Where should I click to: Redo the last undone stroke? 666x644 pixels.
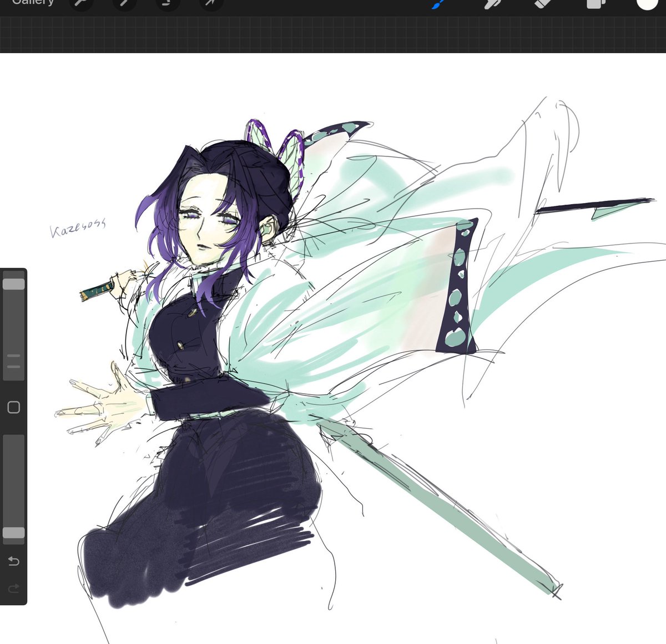[x=14, y=588]
